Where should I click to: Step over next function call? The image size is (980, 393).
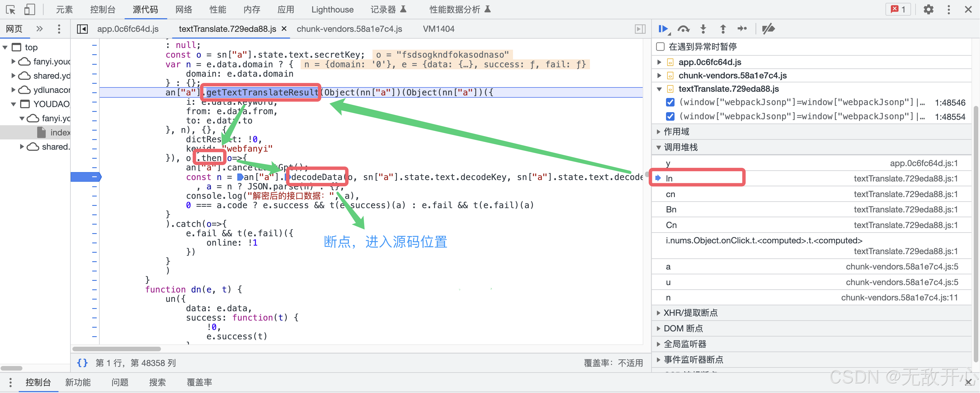[x=684, y=29]
